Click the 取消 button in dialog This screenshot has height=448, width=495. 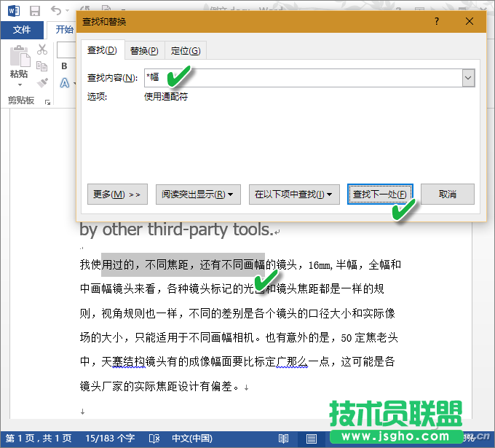[x=448, y=194]
